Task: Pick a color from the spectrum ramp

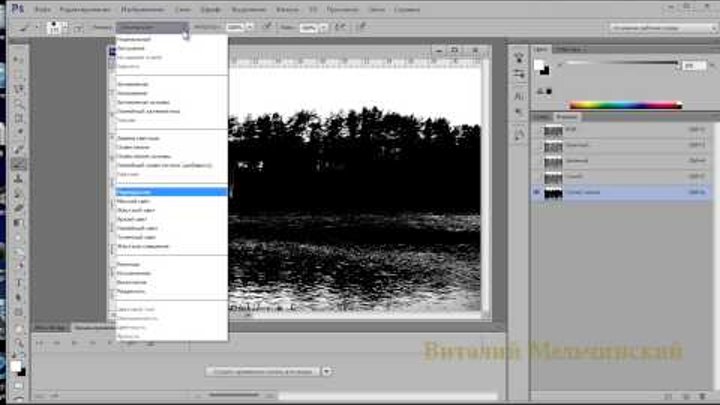Action: (x=625, y=104)
